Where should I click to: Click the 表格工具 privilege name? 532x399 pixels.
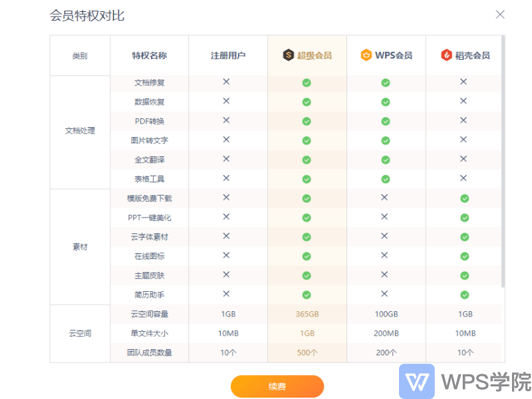149,179
